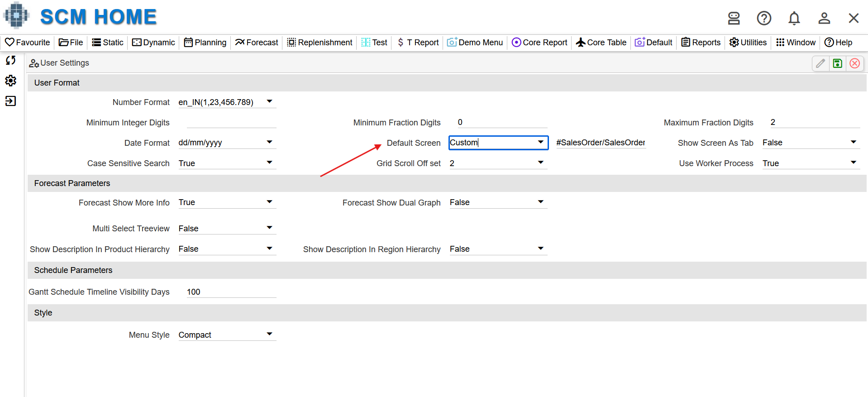868x397 pixels.
Task: Click the Minimum Integer Digits field
Action: tap(231, 122)
